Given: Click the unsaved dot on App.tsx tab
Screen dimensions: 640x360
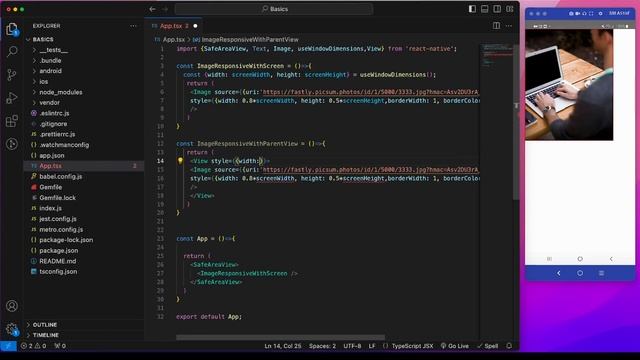Looking at the screenshot, I should (x=195, y=26).
